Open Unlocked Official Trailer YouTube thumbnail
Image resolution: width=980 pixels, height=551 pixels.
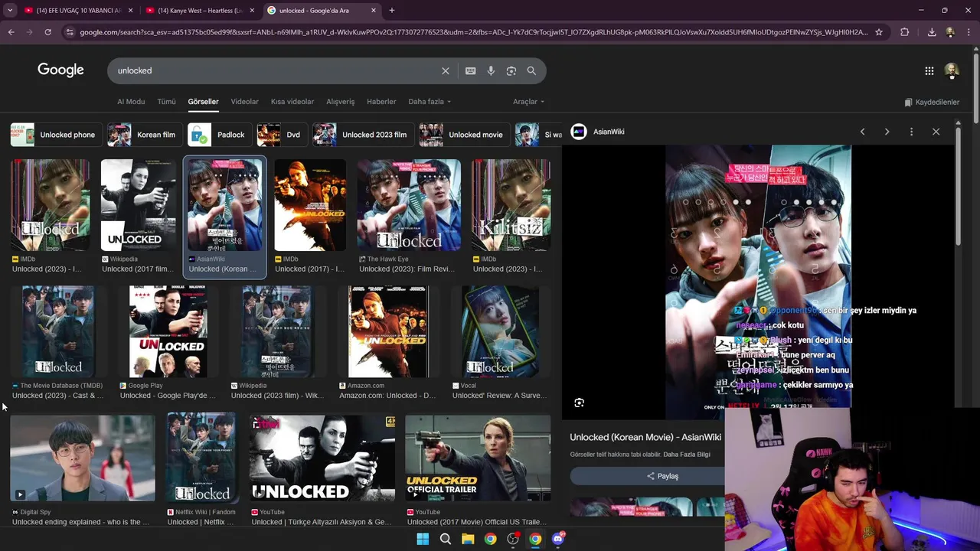pyautogui.click(x=478, y=458)
